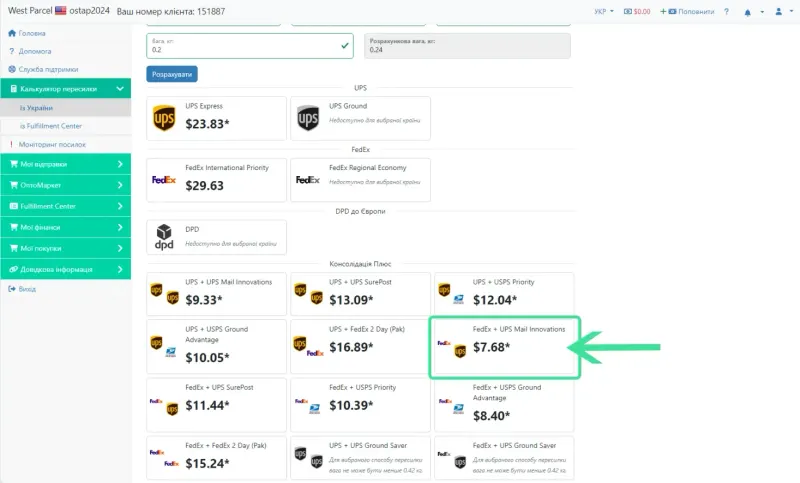
Task: Select FedEx International Priority $29.63 option
Action: pyautogui.click(x=216, y=180)
